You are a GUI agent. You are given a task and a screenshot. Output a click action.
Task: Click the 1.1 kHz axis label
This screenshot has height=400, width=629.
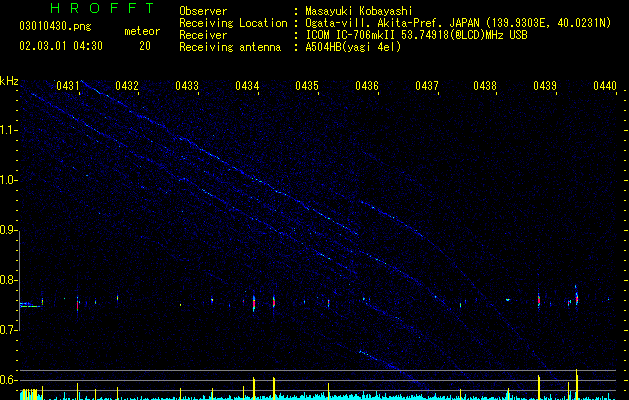point(8,130)
